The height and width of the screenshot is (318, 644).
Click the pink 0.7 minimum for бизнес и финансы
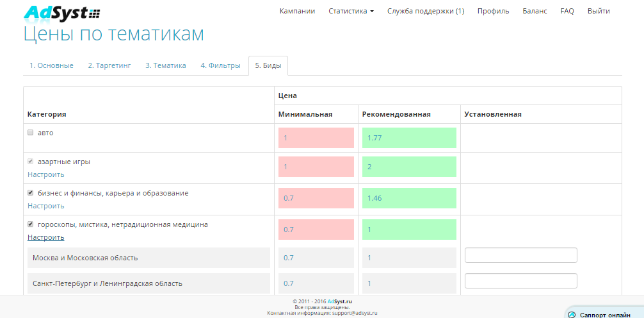pyautogui.click(x=316, y=198)
